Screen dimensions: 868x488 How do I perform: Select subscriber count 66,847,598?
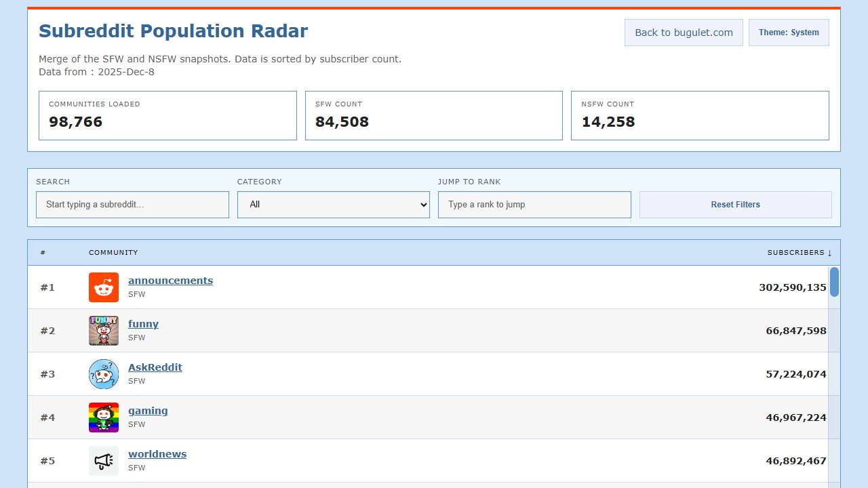tap(796, 331)
